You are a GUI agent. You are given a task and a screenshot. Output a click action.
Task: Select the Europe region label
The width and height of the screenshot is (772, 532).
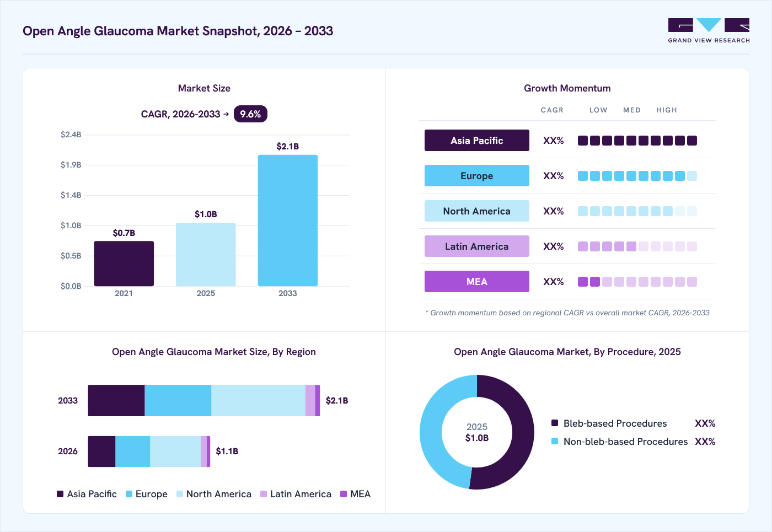[x=477, y=176]
